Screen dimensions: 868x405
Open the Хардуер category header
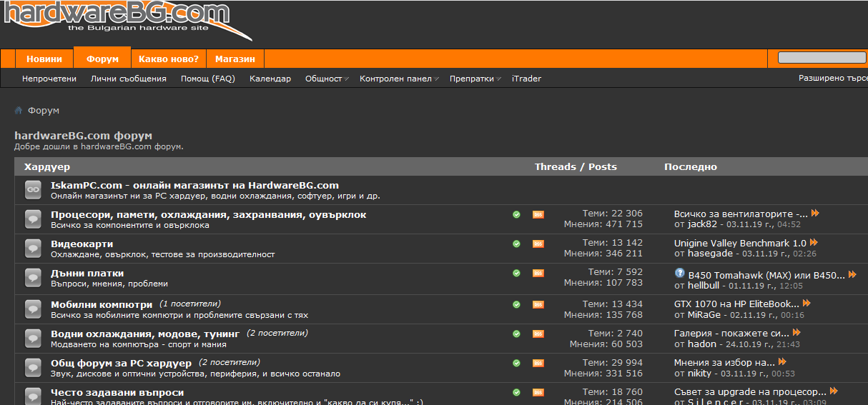pos(47,166)
